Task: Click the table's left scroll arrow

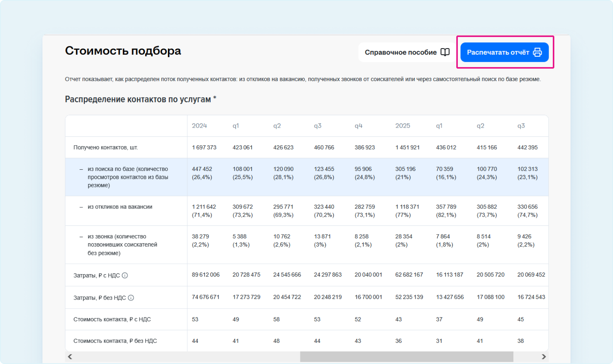Action: point(70,357)
